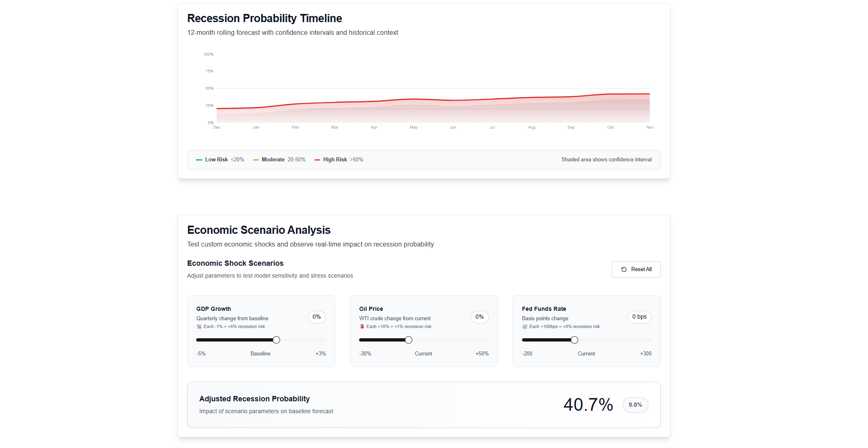The width and height of the screenshot is (868, 448).
Task: Select the Recession Probability Timeline heading
Action: (264, 18)
